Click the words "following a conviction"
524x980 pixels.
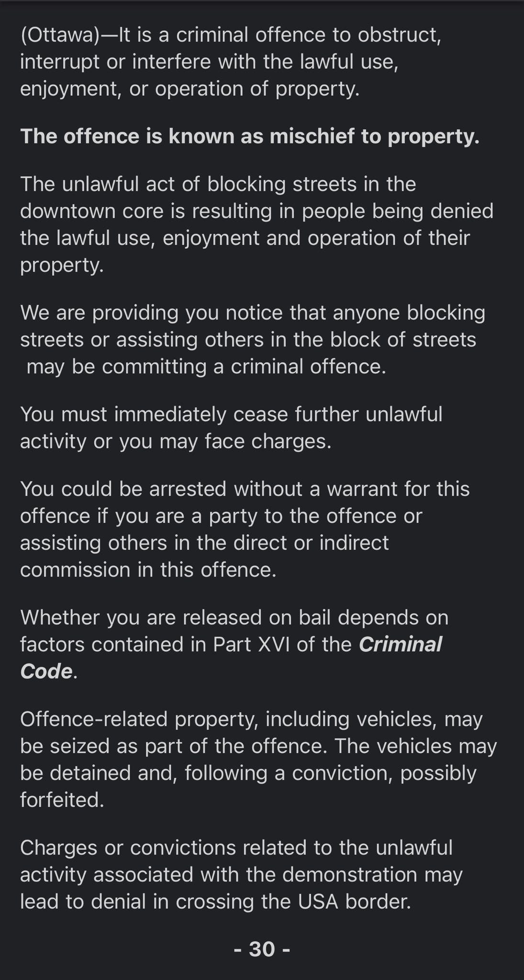(289, 773)
